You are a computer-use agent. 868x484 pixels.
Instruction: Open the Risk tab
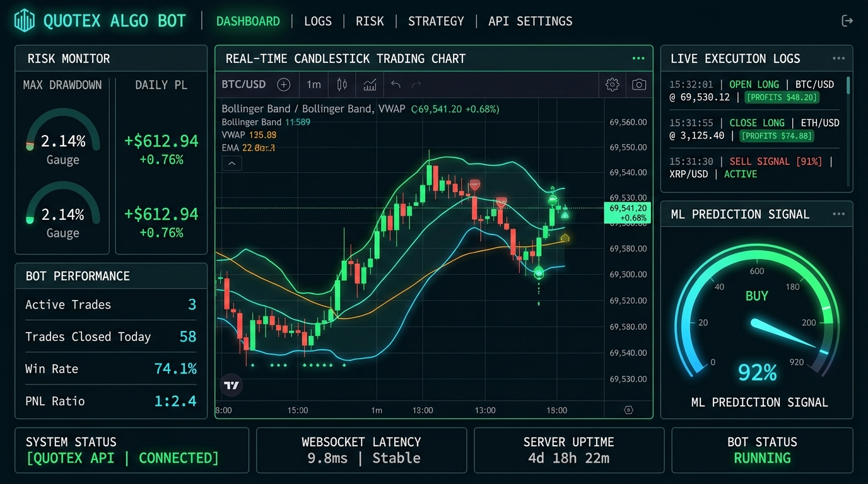click(370, 21)
